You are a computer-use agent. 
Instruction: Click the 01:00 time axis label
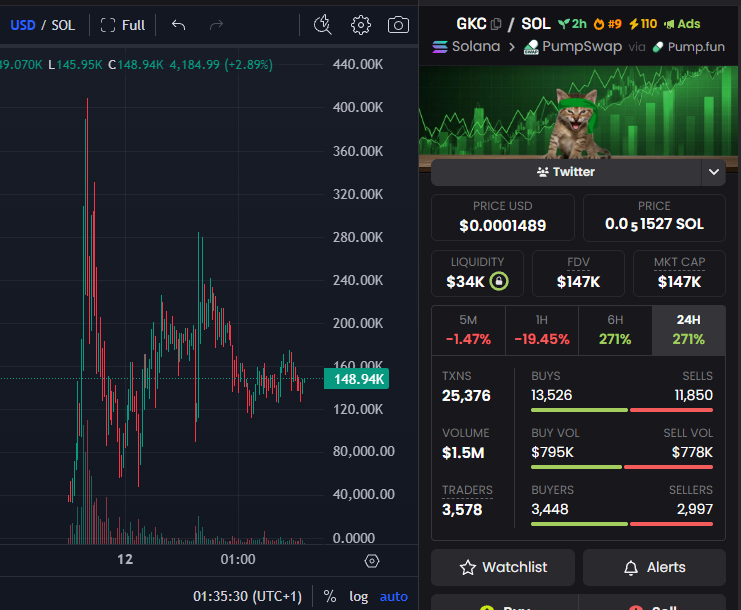[x=238, y=559]
